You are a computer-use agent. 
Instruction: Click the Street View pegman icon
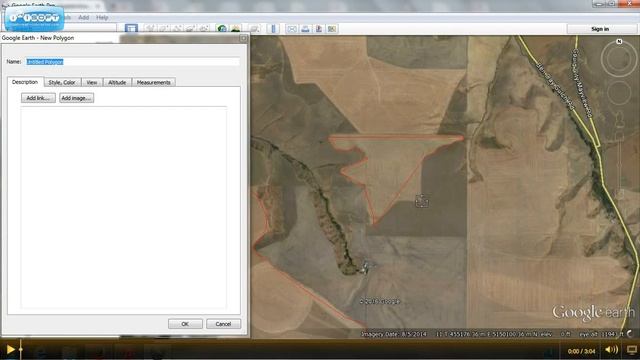[620, 119]
